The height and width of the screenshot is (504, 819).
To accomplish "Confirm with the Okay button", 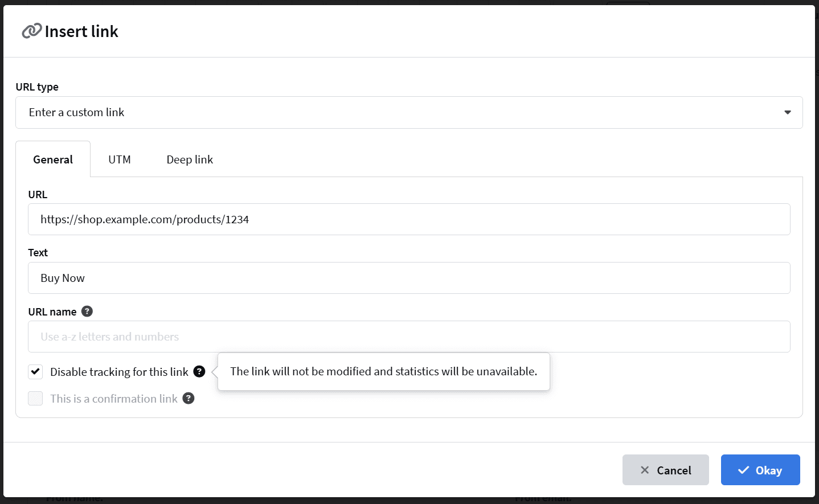I will 760,470.
